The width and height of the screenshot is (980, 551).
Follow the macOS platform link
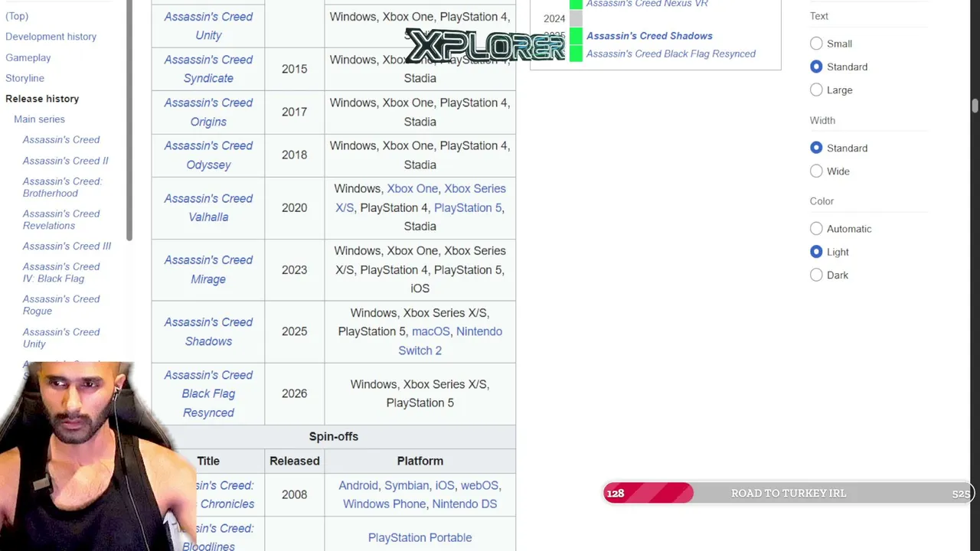430,331
